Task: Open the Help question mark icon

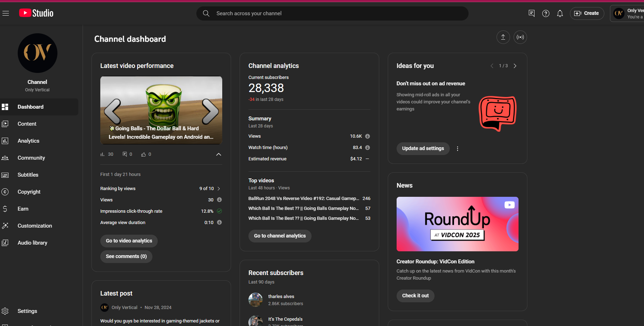Action: (546, 13)
